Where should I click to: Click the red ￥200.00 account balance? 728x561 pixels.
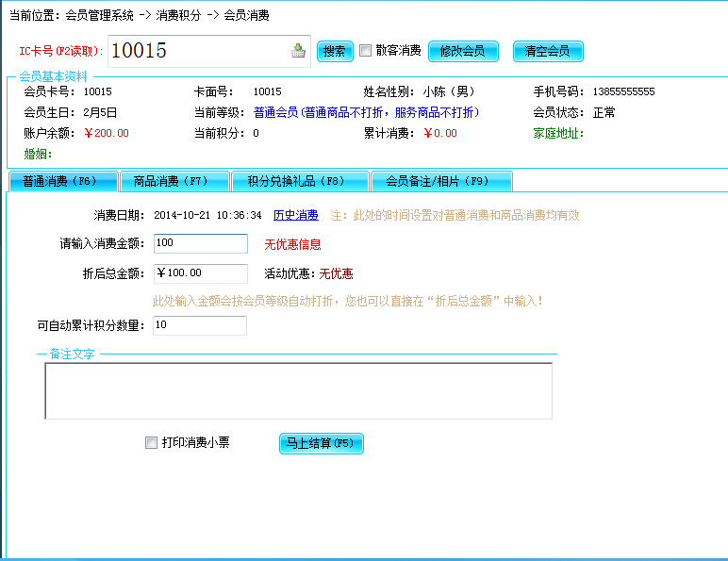(x=107, y=133)
